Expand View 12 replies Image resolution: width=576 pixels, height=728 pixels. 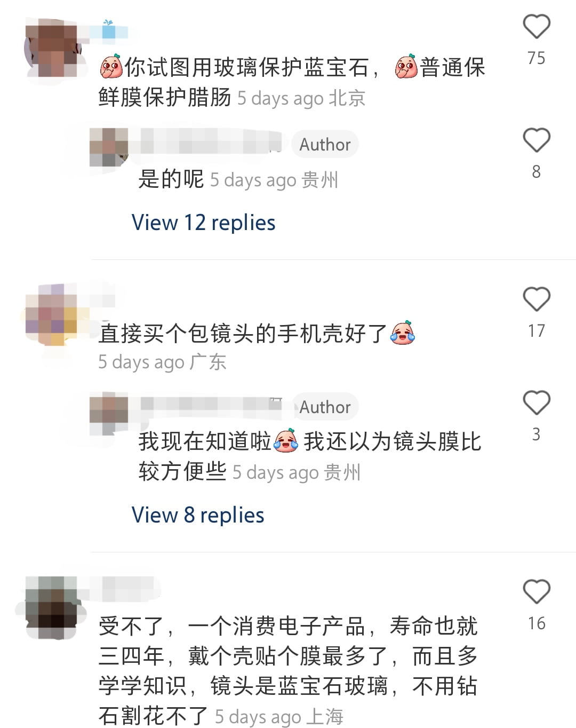(x=203, y=223)
